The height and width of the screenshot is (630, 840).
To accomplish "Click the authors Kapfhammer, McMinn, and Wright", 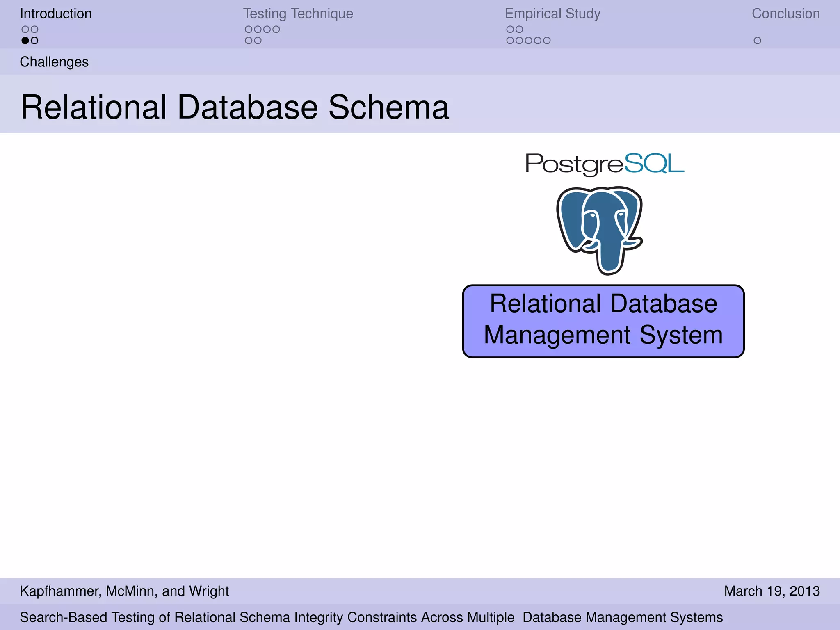I will 124,591.
